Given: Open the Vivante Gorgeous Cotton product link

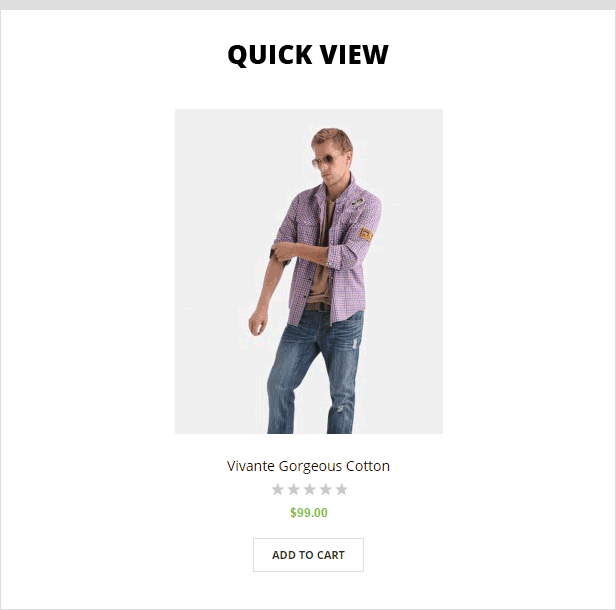Looking at the screenshot, I should pos(308,466).
